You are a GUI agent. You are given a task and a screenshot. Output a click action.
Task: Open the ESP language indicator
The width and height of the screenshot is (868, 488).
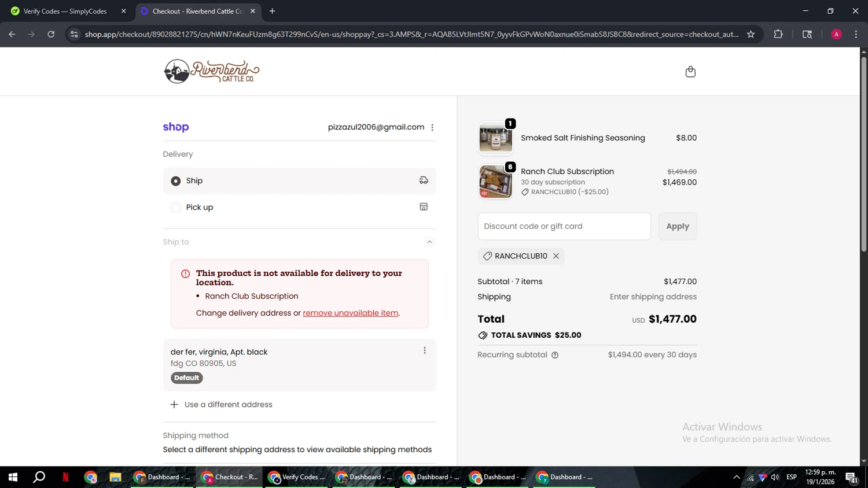click(x=792, y=477)
